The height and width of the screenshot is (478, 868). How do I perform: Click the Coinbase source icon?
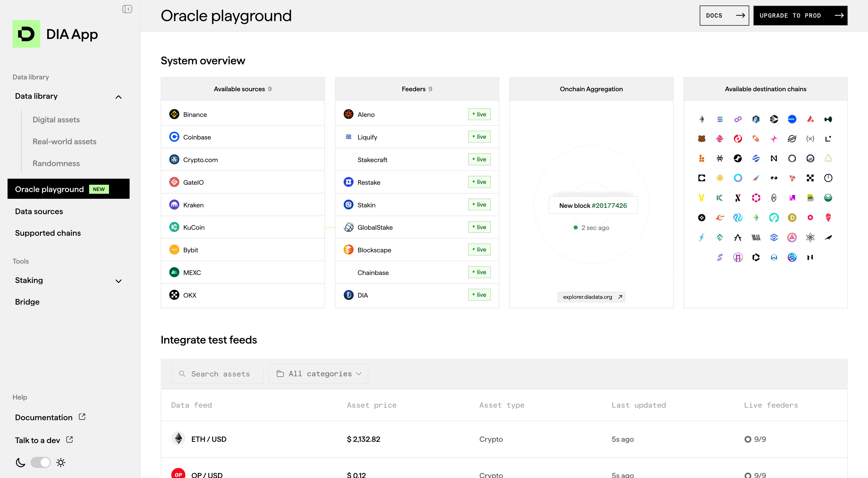click(174, 137)
